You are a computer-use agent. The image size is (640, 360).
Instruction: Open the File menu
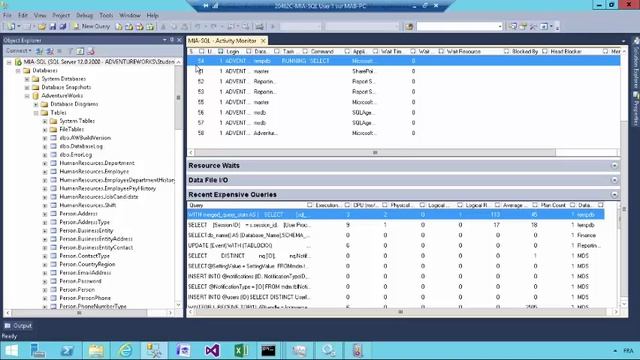click(x=7, y=16)
